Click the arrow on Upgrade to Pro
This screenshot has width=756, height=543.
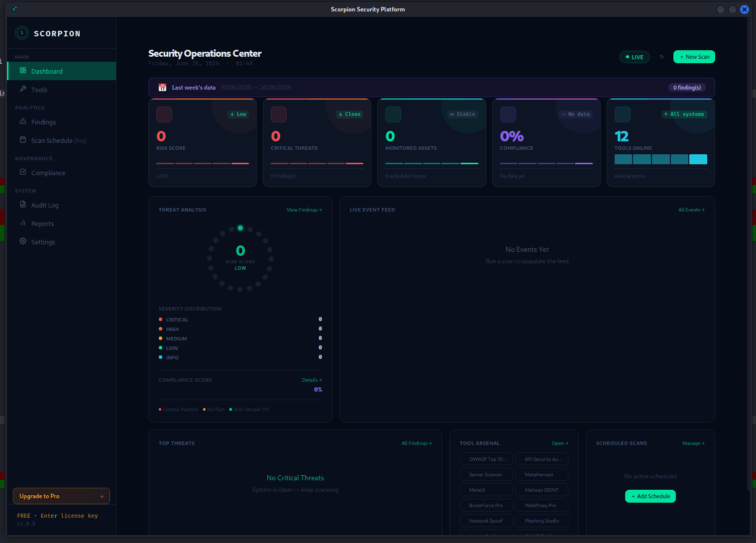(x=102, y=496)
